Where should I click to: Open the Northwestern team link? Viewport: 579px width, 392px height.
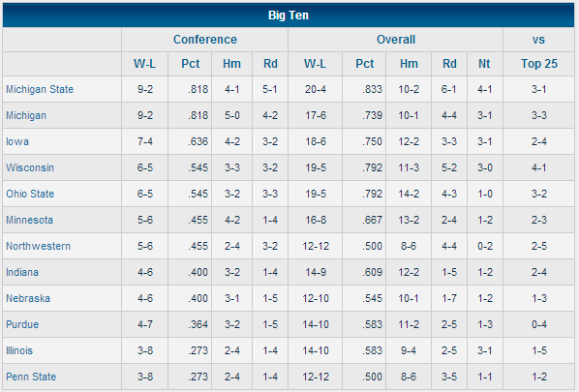38,246
